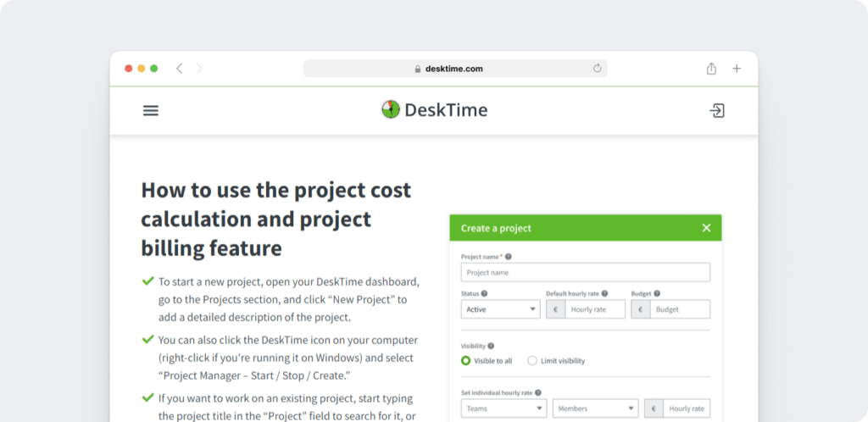Click help icon beside Set individual hourly rate
The width and height of the screenshot is (868, 422).
[x=538, y=392]
